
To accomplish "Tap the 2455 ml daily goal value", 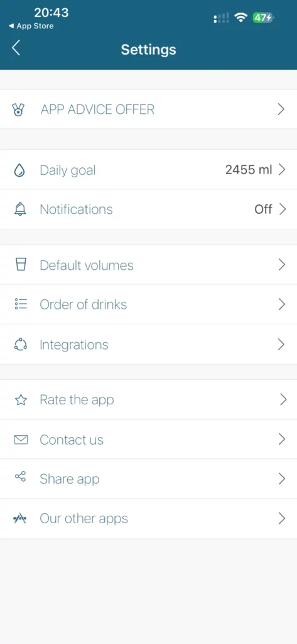I will pos(249,170).
